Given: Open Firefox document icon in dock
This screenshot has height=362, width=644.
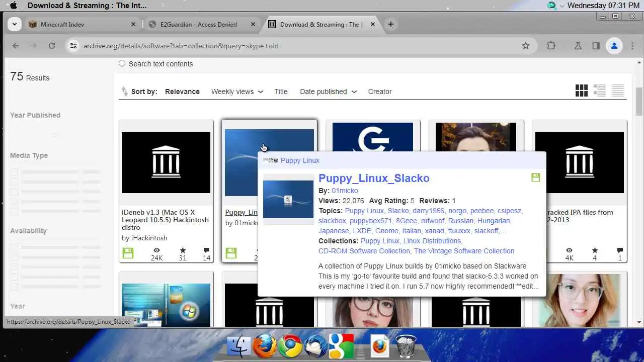Looking at the screenshot, I should [x=380, y=346].
